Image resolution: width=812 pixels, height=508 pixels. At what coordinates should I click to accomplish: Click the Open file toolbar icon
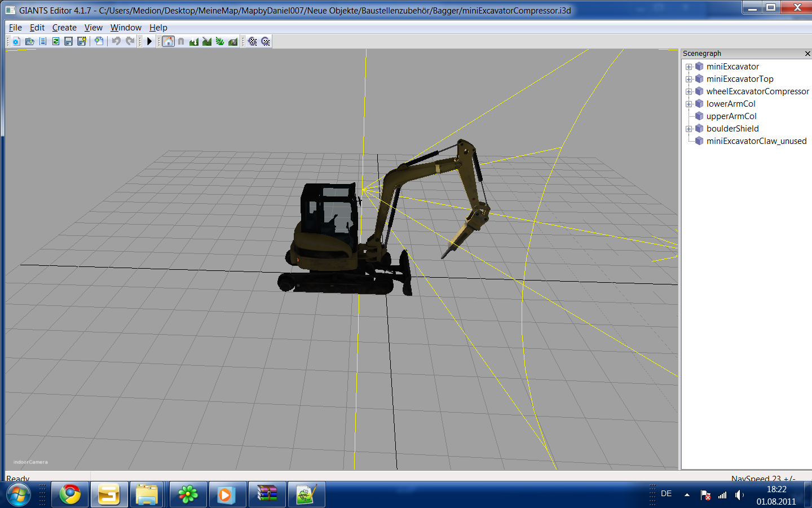pyautogui.click(x=30, y=41)
